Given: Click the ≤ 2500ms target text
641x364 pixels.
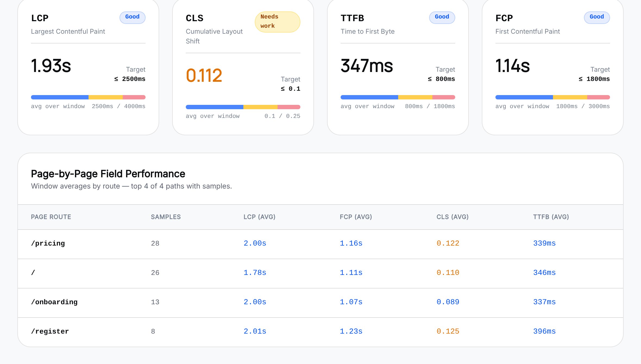Looking at the screenshot, I should pyautogui.click(x=130, y=79).
